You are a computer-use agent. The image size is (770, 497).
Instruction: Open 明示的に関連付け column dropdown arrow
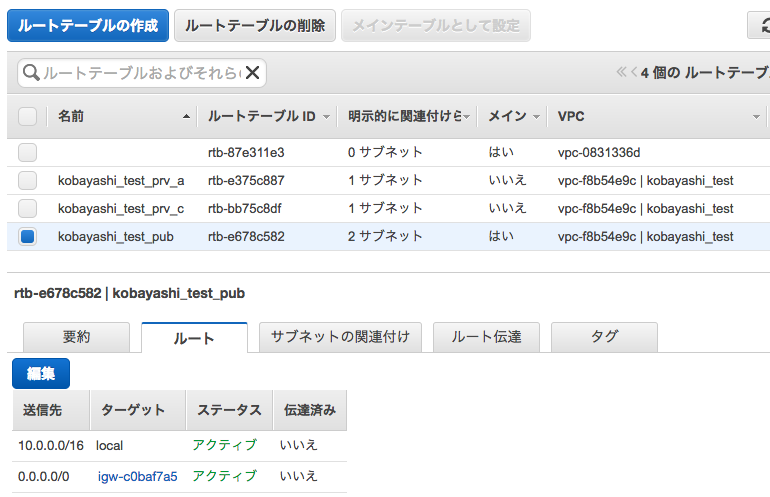(467, 117)
